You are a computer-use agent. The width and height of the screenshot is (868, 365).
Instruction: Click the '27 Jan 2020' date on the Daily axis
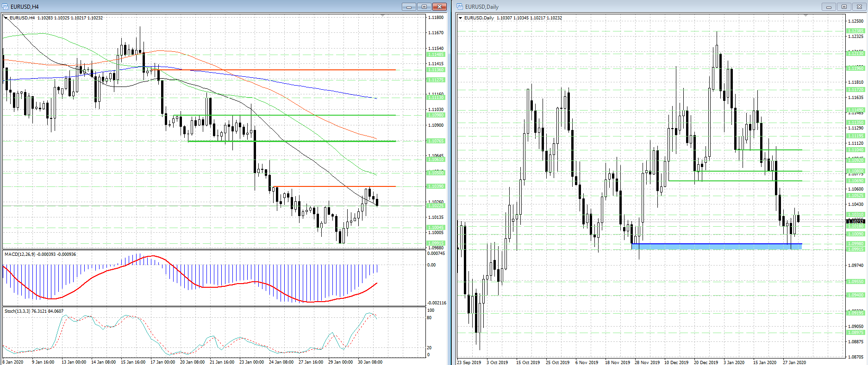pyautogui.click(x=794, y=362)
